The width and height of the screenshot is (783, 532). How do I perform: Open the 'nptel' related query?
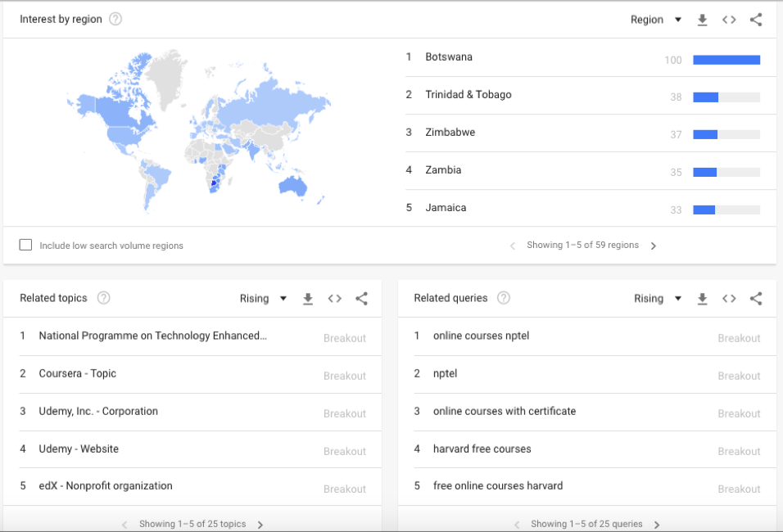point(445,373)
